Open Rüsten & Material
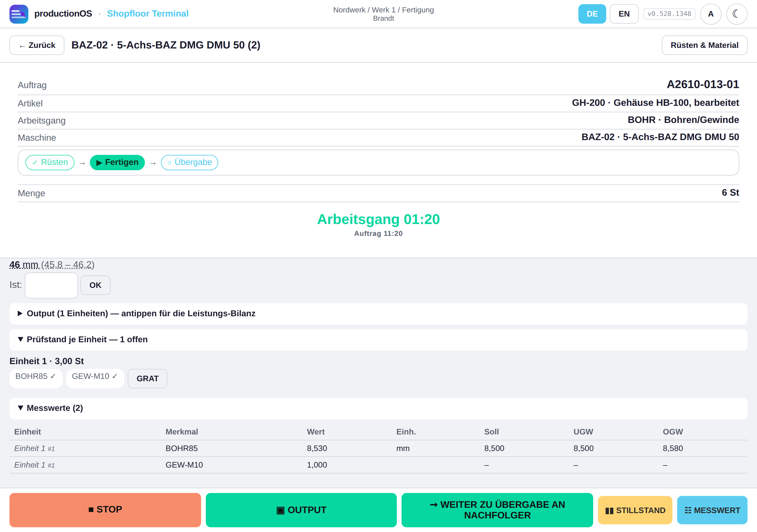This screenshot has height=532, width=757. (x=704, y=45)
